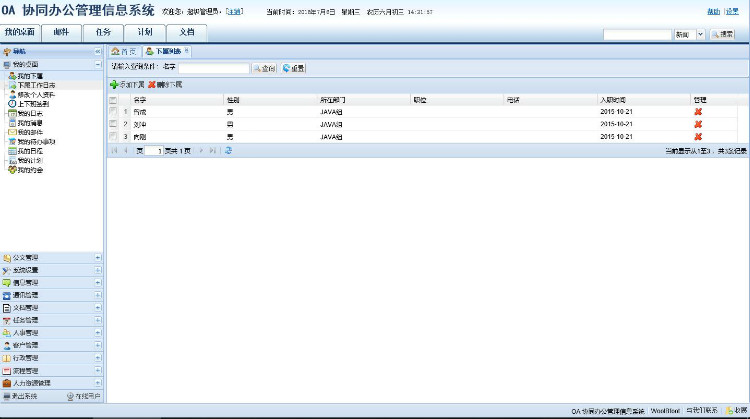Expand the 人力资源管理 sidebar section

98,382
